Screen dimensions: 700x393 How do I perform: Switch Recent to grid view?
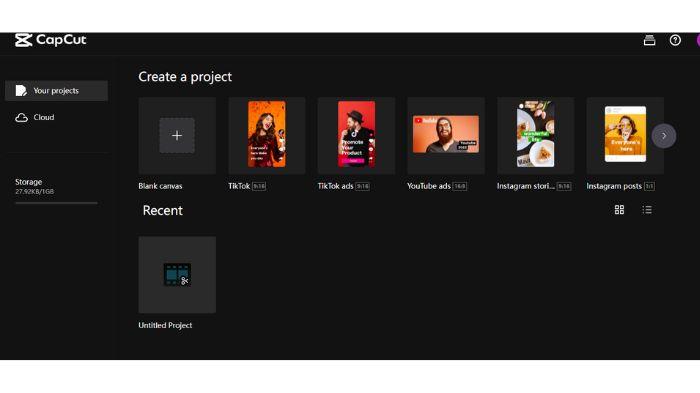coord(619,210)
